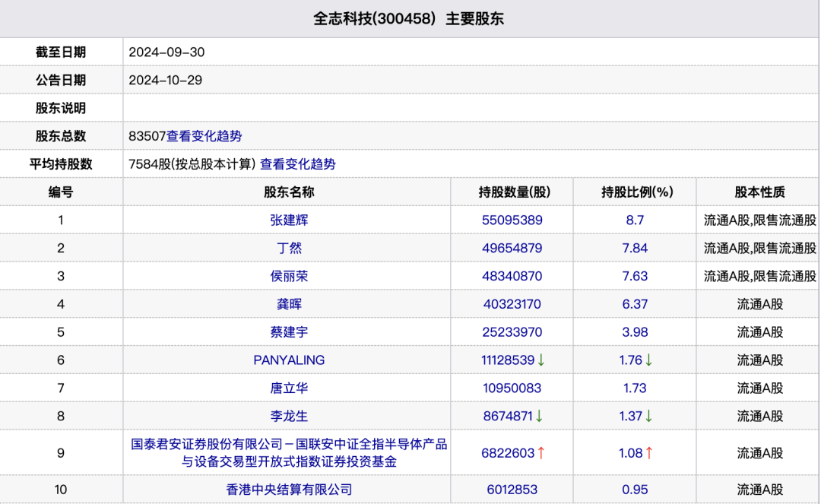
Task: Click holdings value 49654879
Action: 512,248
